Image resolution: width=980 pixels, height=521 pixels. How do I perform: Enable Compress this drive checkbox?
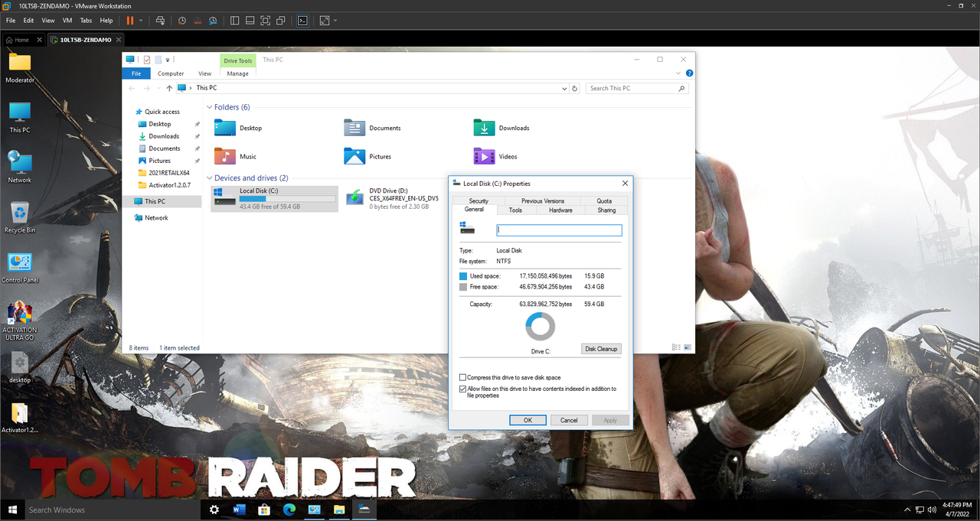[x=462, y=377]
